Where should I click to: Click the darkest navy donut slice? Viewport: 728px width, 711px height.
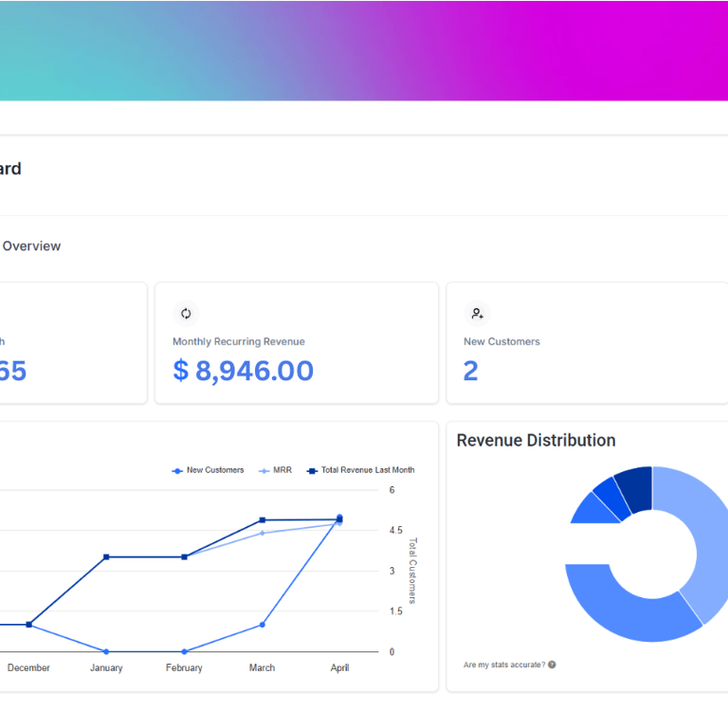tap(636, 489)
